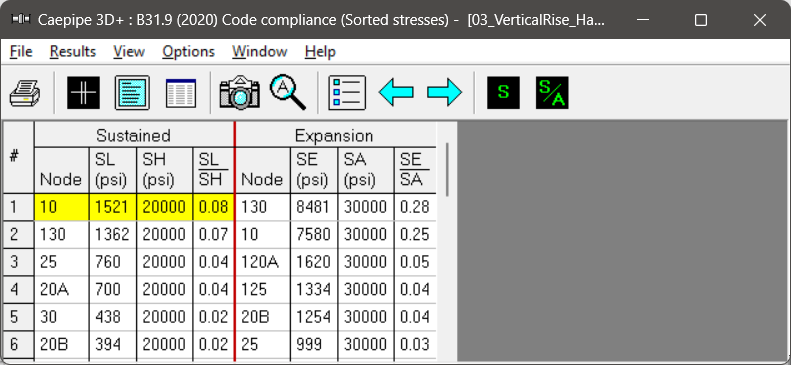The height and width of the screenshot is (365, 791).
Task: Click SE value 1254 cell
Action: (314, 317)
